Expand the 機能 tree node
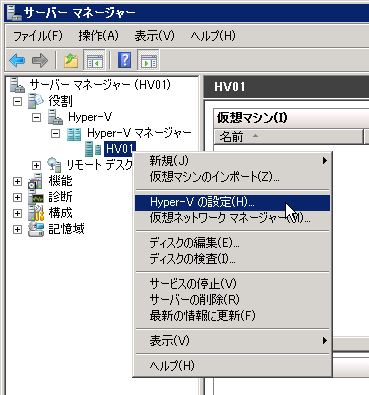The height and width of the screenshot is (395, 369). pyautogui.click(x=17, y=181)
